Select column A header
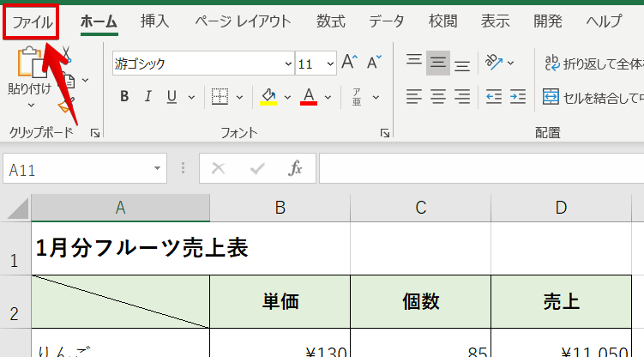 (120, 208)
